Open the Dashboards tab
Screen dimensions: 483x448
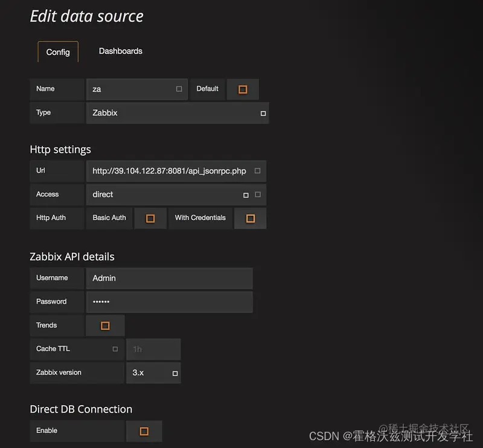120,51
